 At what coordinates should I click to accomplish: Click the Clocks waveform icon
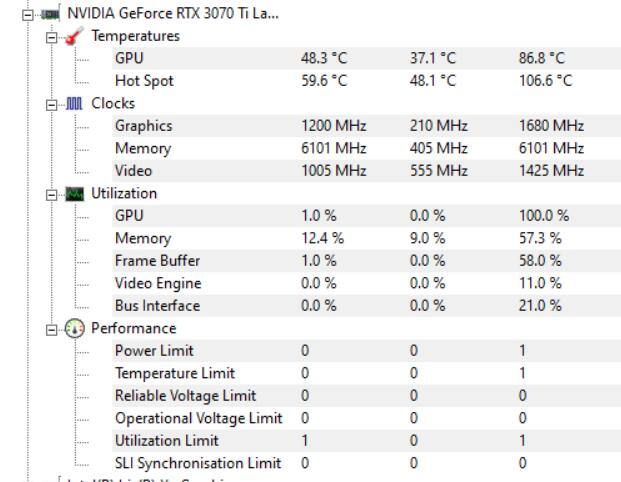75,103
